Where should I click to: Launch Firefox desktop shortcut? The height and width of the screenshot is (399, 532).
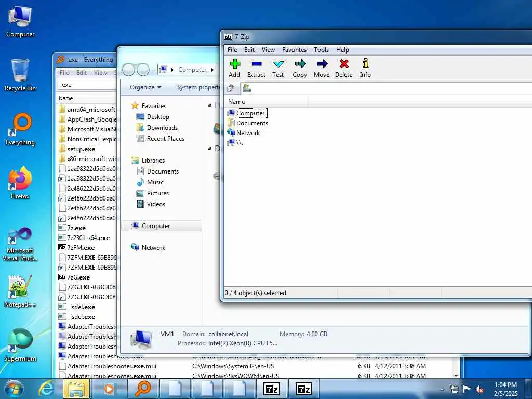pos(20,183)
